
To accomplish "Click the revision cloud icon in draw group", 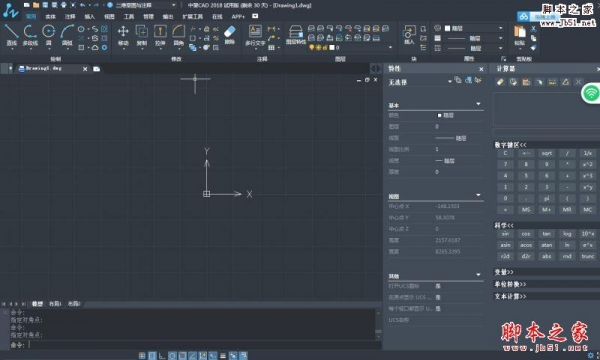I will [95, 47].
